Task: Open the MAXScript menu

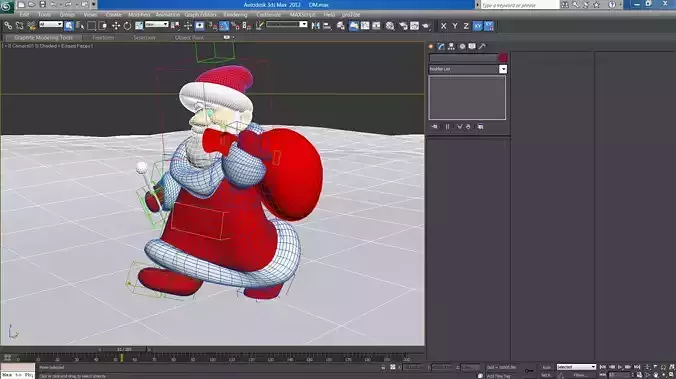Action: pos(303,15)
